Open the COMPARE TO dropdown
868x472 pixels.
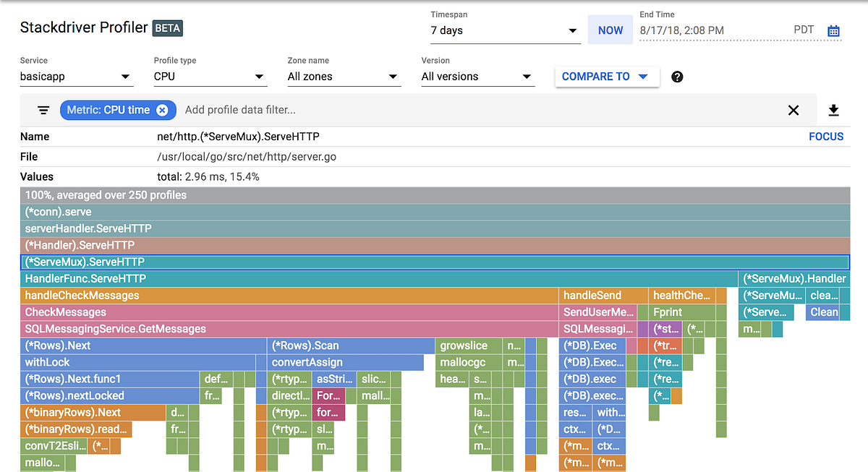pos(606,76)
